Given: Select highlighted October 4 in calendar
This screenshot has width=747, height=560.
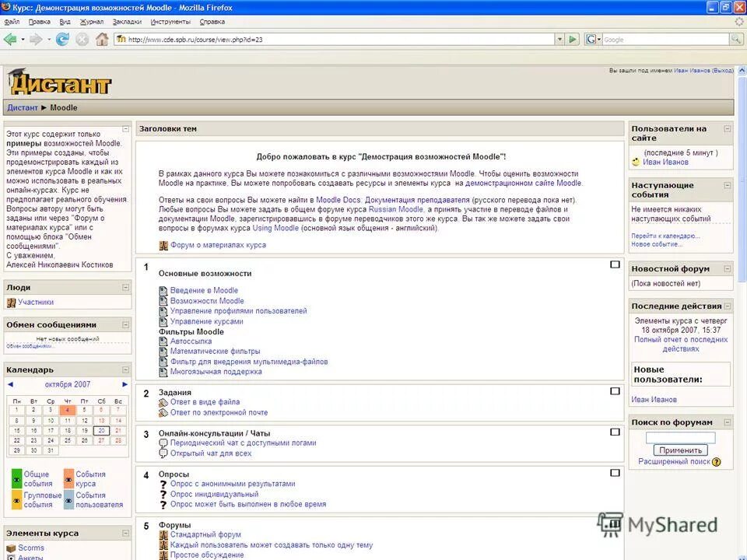Looking at the screenshot, I should [x=67, y=410].
